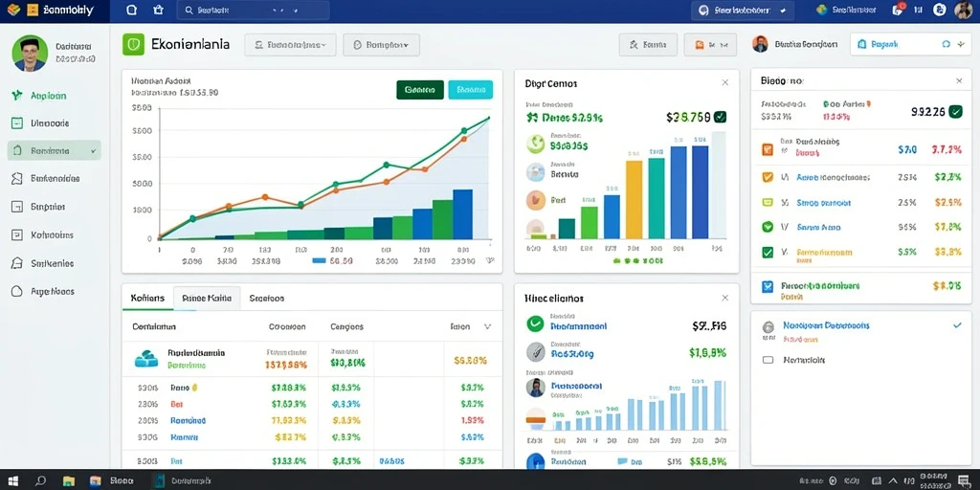Click the cloud icon in the table's first row

click(x=146, y=358)
